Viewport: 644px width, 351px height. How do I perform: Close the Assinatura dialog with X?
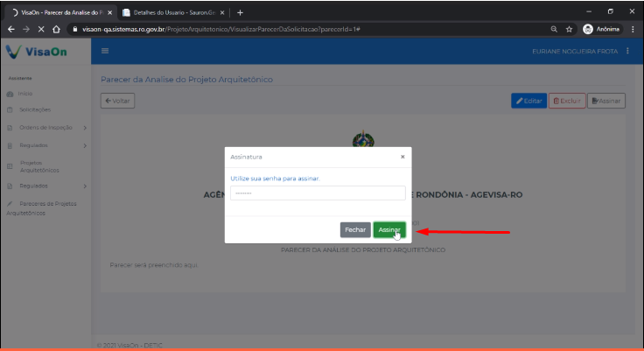tap(402, 157)
